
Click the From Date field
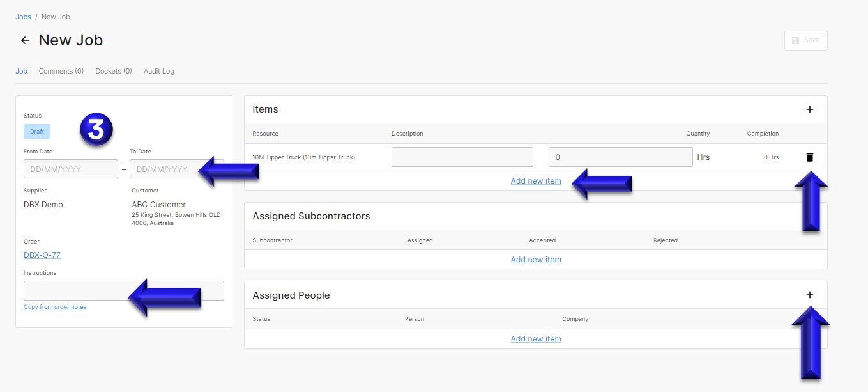click(70, 169)
